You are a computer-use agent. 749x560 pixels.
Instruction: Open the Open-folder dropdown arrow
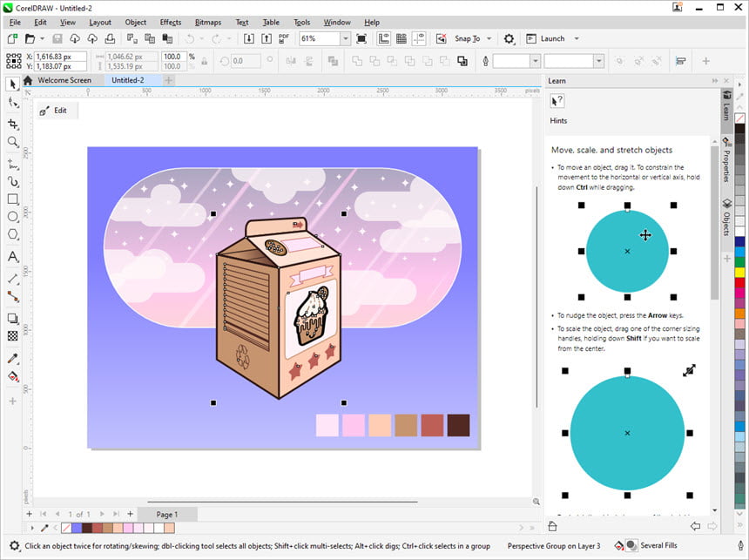(42, 38)
